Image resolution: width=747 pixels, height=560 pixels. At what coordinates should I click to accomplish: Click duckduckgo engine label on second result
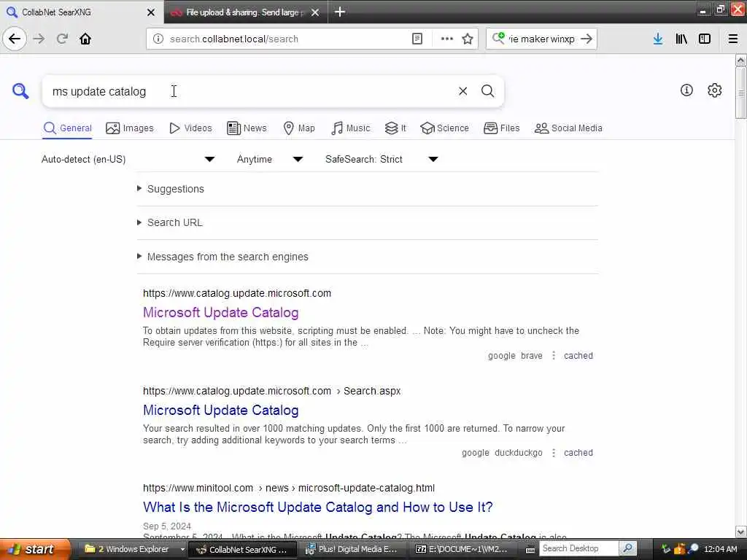point(519,453)
